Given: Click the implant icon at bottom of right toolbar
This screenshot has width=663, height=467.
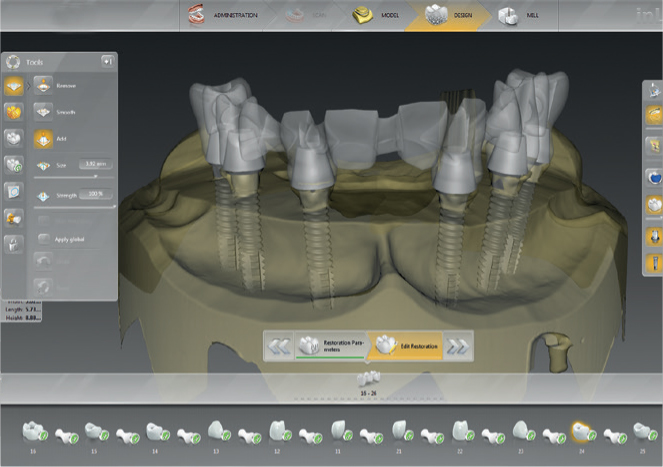Looking at the screenshot, I should point(652,264).
